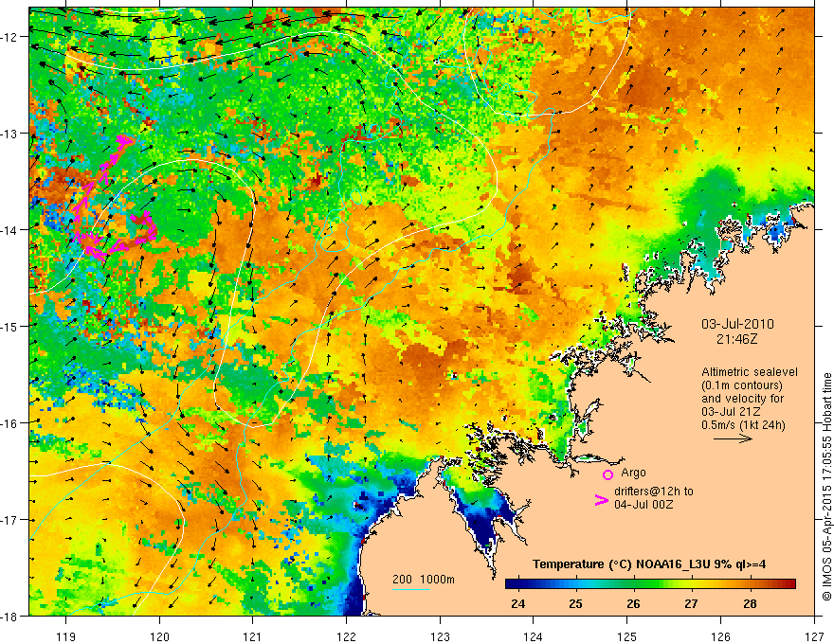
Task: Click the latitude axis label '-13'
Action: click(10, 134)
